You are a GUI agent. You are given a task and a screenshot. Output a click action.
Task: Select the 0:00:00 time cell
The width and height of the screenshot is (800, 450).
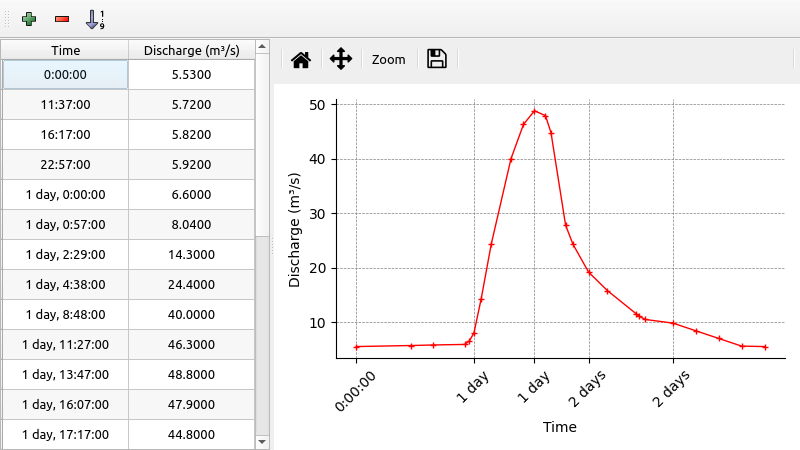tap(65, 75)
